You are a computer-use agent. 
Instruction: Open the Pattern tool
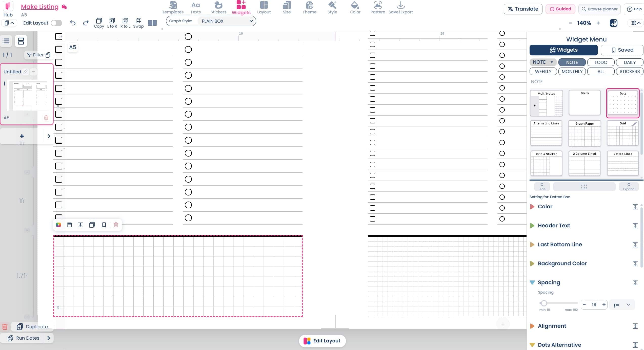click(378, 8)
